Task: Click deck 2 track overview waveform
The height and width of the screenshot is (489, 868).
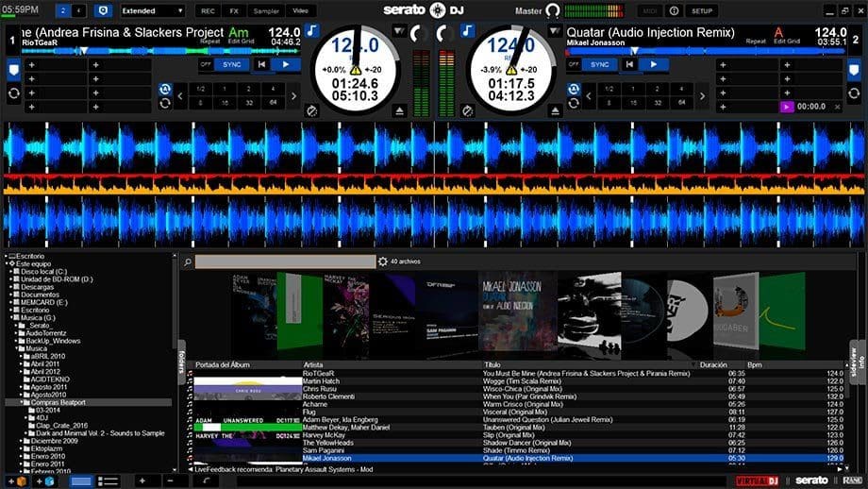Action: [x=706, y=51]
